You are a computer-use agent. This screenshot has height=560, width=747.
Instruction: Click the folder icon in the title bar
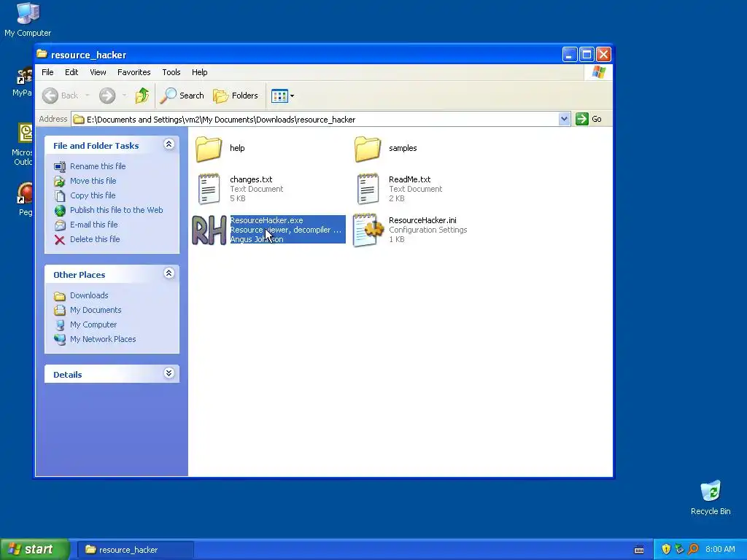(x=42, y=54)
